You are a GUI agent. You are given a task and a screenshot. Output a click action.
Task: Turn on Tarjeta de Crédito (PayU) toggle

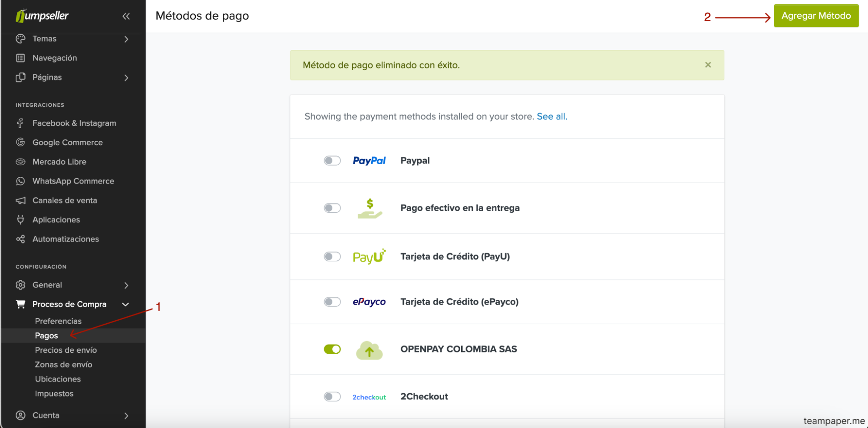click(332, 257)
